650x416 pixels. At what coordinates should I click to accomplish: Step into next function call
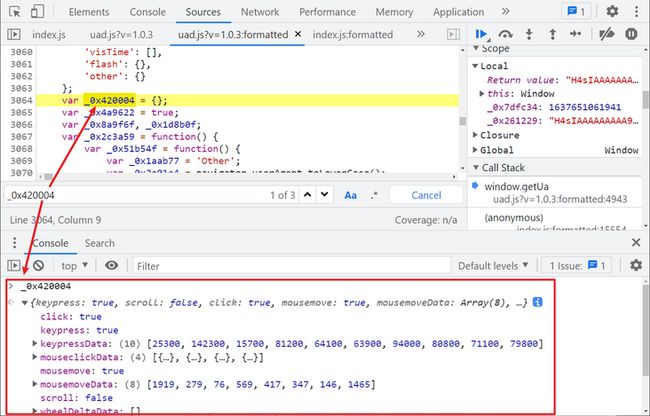[x=529, y=34]
